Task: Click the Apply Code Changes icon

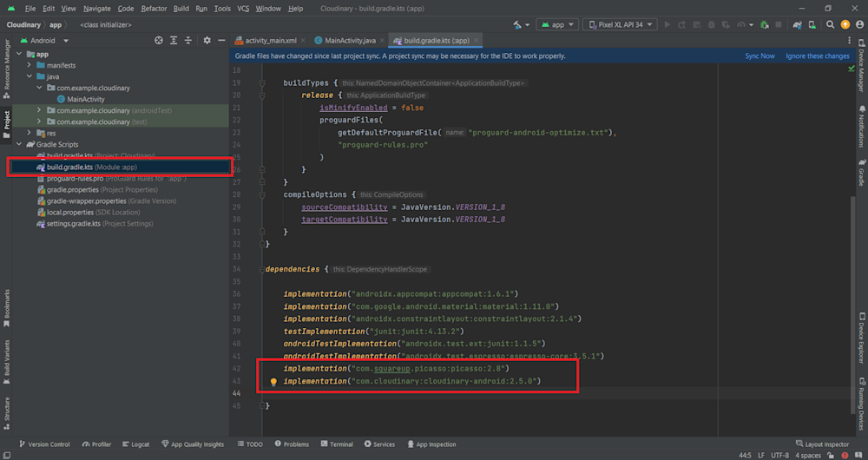Action: (x=697, y=25)
